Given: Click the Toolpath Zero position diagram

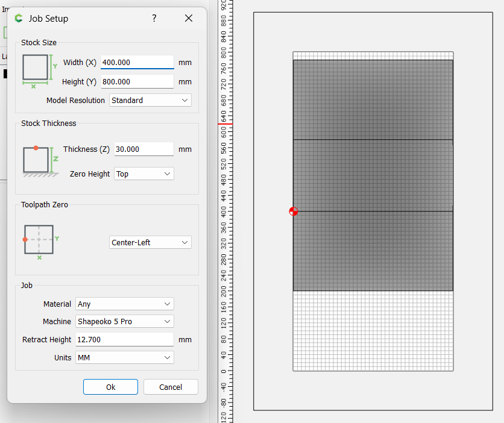Looking at the screenshot, I should (x=40, y=240).
